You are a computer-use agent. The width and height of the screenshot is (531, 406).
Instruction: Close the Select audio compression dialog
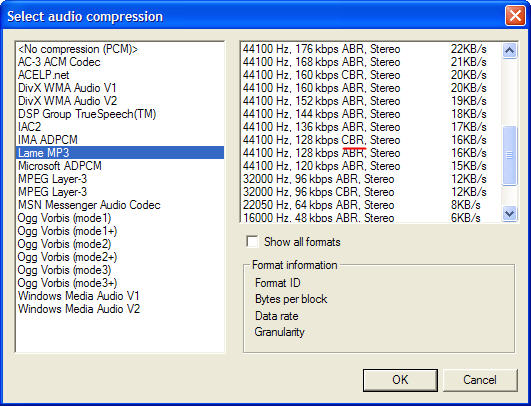(x=515, y=16)
